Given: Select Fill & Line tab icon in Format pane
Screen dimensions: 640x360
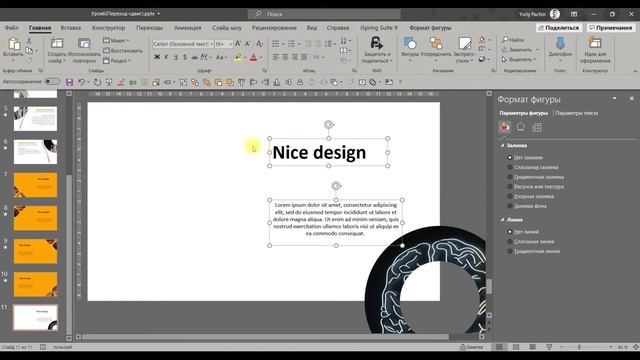Looking at the screenshot, I should click(x=504, y=127).
